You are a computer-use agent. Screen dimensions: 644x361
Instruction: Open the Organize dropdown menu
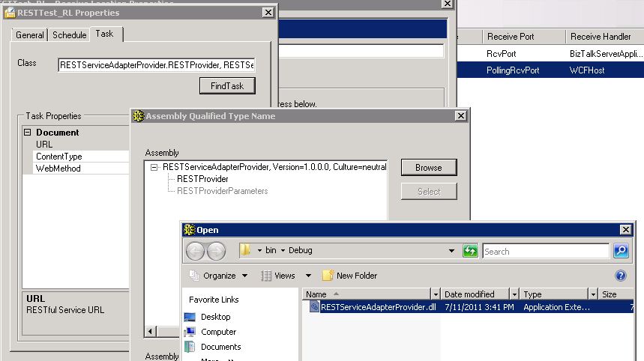point(245,276)
